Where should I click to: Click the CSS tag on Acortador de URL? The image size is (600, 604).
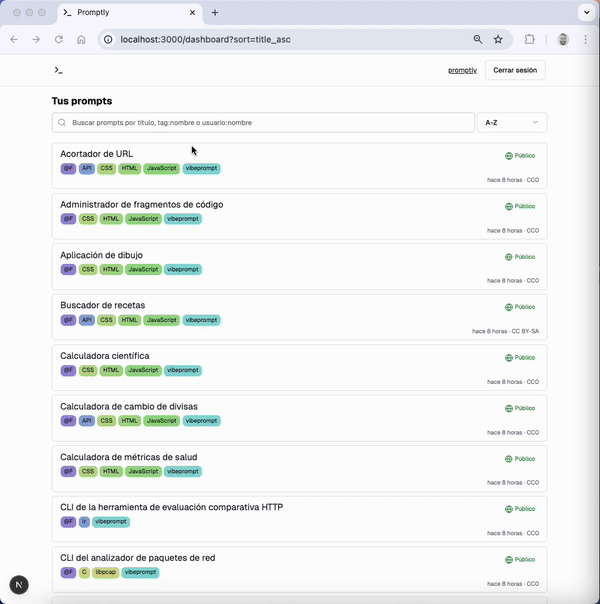[106, 168]
